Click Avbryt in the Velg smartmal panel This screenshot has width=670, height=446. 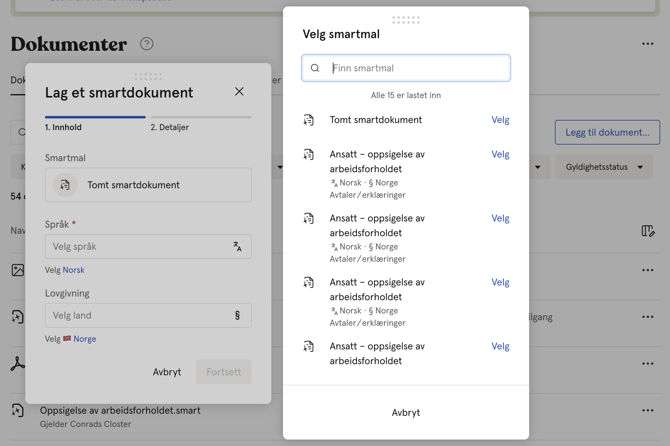tap(406, 413)
